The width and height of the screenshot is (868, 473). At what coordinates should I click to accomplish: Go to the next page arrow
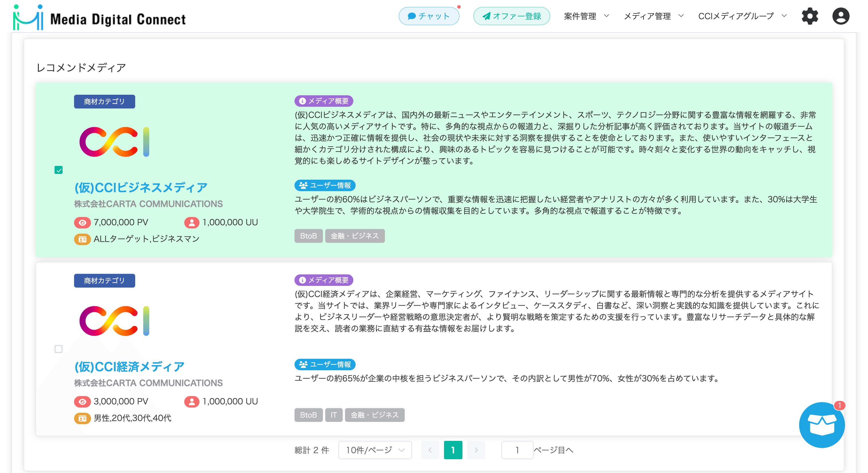click(x=476, y=450)
